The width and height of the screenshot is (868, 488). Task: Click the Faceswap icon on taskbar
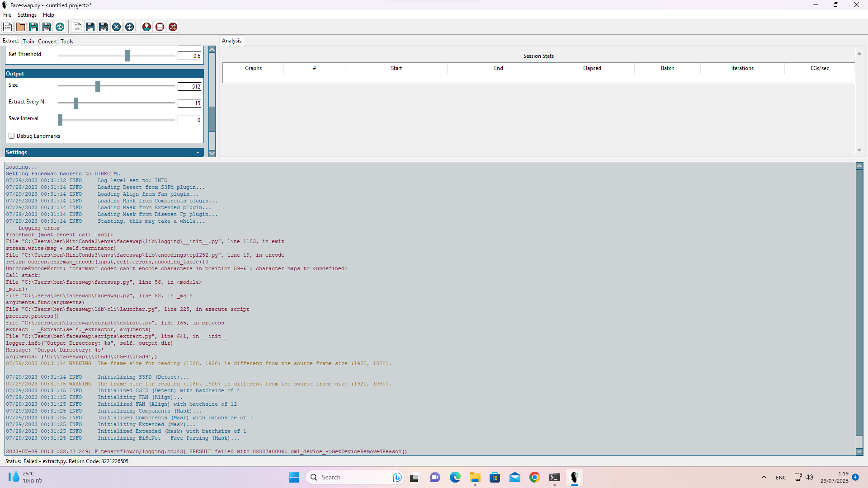[x=575, y=477]
